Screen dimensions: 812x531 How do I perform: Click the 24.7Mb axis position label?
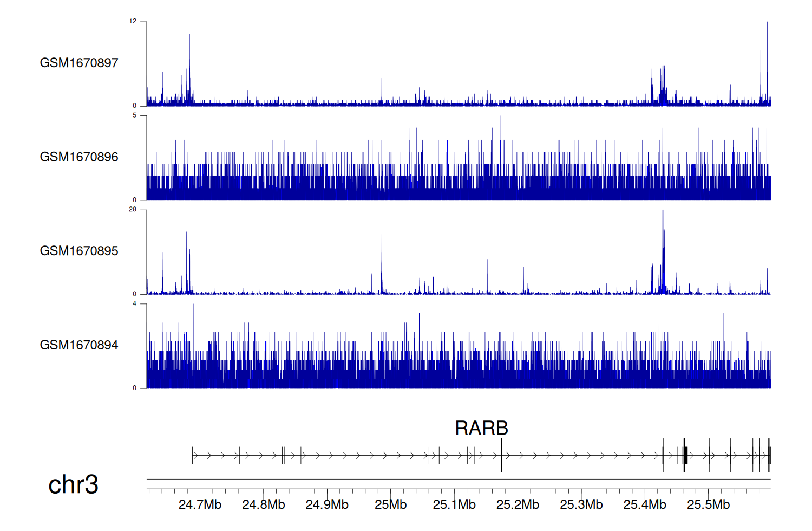pyautogui.click(x=200, y=504)
